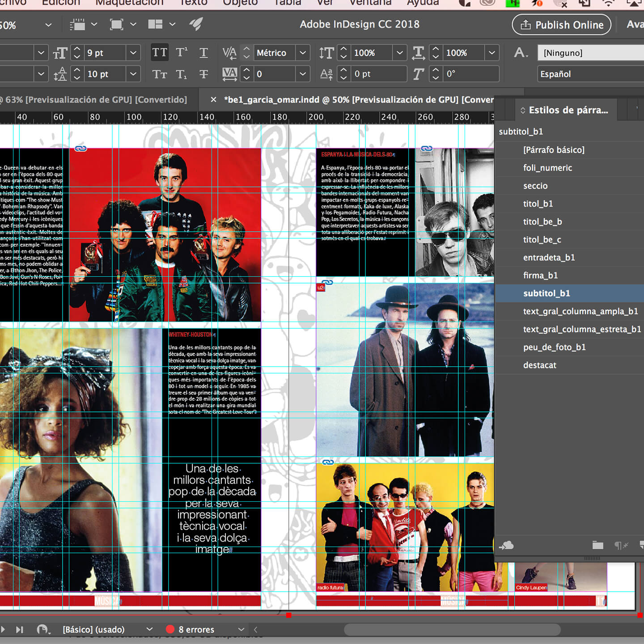Click the baseline shift icon
The width and height of the screenshot is (644, 644).
(326, 74)
